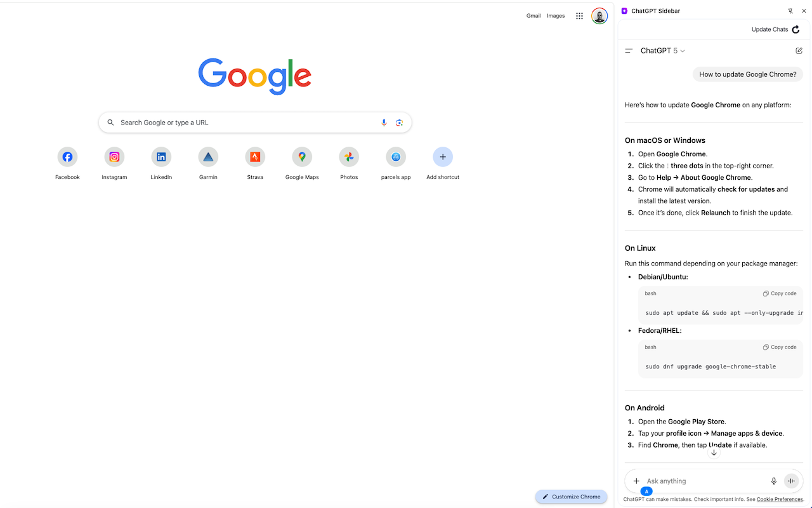Viewport: 812px width, 508px height.
Task: Click the blue A badge below chat input
Action: click(x=646, y=491)
